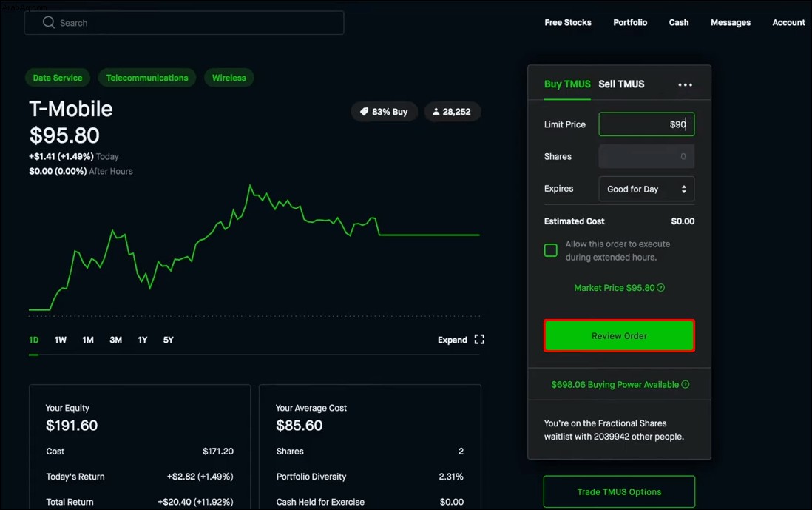Image resolution: width=812 pixels, height=510 pixels.
Task: Click the Estimated Cost $0.00 value
Action: point(683,221)
